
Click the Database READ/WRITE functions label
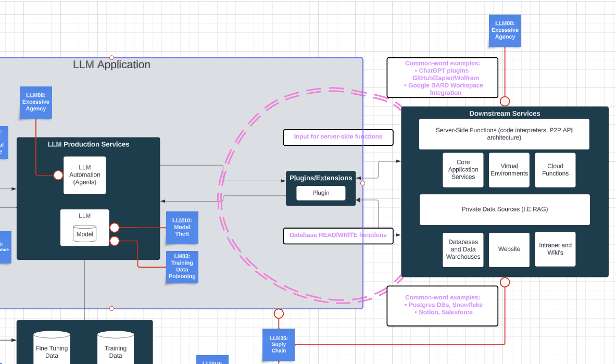(338, 236)
